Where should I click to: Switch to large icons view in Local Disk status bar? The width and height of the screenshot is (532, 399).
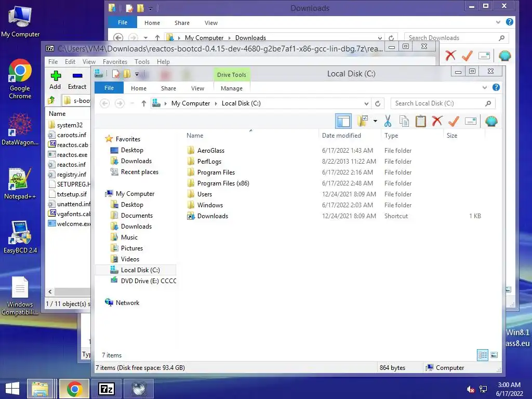(x=495, y=355)
